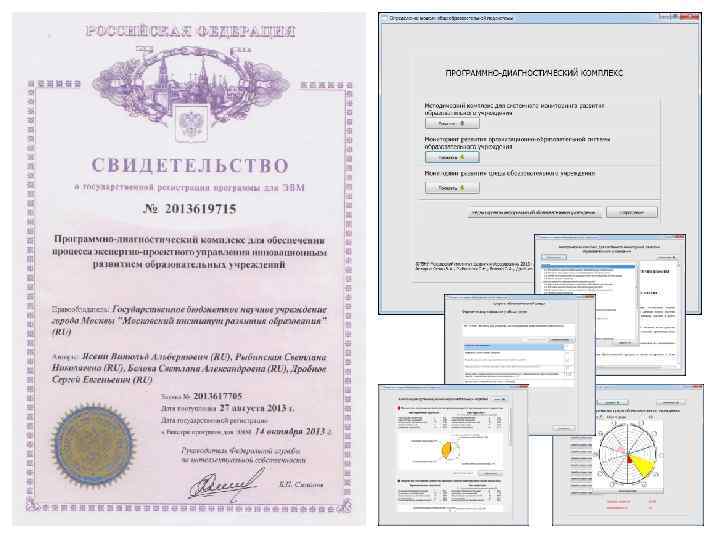Open the combo box in the open-list window

pos(554,257)
